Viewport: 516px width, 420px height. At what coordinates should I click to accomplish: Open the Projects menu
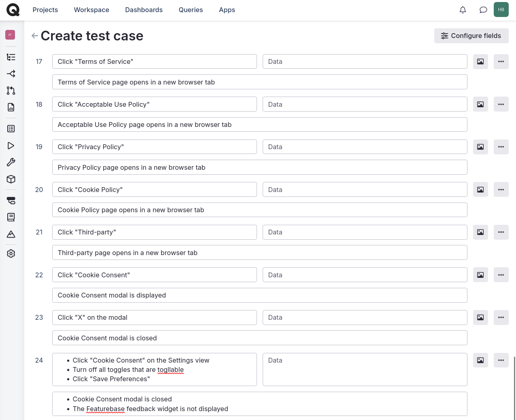coord(45,10)
